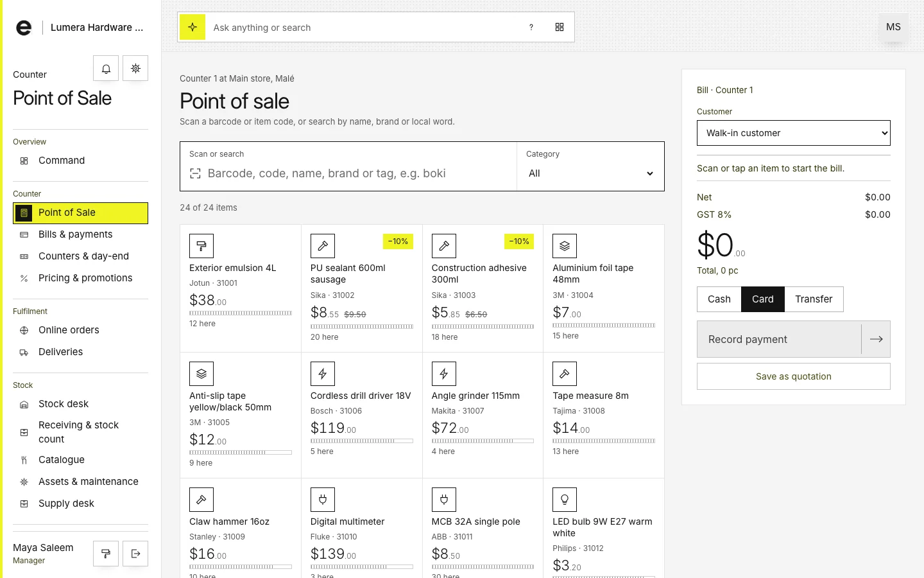Open Assets & maintenance
Viewport: 924px width, 578px height.
click(x=80, y=482)
